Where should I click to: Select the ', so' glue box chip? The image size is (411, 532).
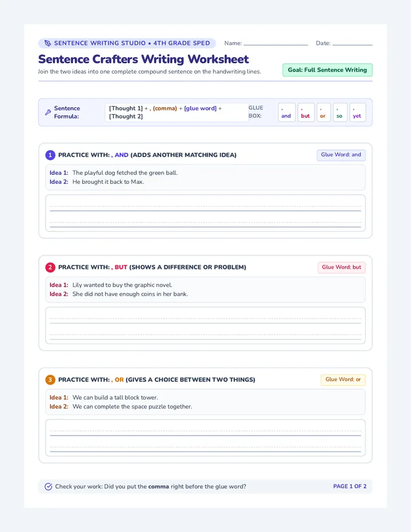(x=340, y=112)
